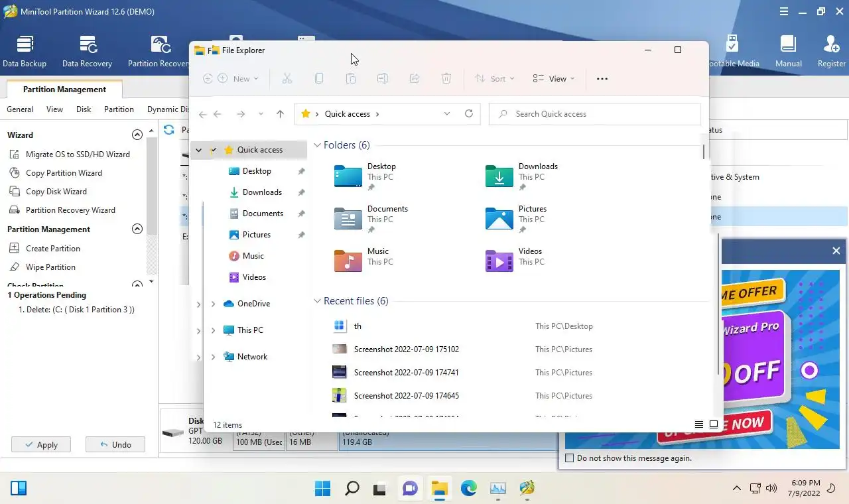The image size is (849, 504).
Task: Click the Delete trash icon in File Explorer
Action: tap(446, 78)
